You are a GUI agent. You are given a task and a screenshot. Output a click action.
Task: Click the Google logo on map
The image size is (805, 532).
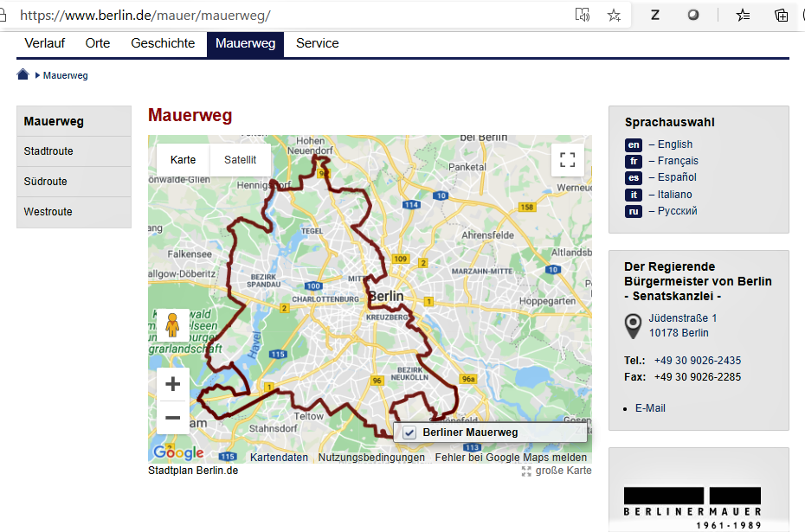pos(178,452)
